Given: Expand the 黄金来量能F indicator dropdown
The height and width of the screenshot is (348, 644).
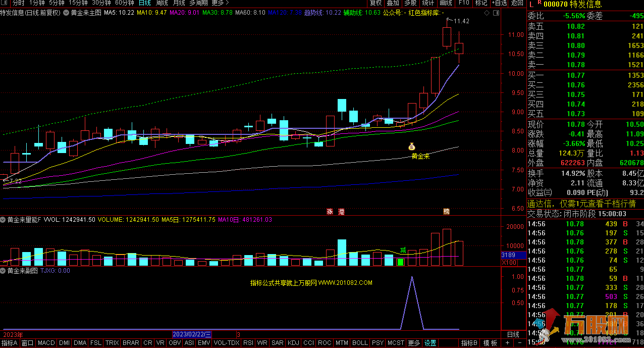Looking at the screenshot, I should point(3,220).
